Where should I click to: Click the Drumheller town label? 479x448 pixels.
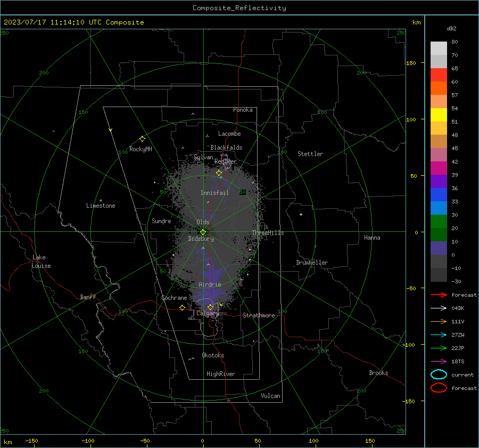[x=312, y=263]
